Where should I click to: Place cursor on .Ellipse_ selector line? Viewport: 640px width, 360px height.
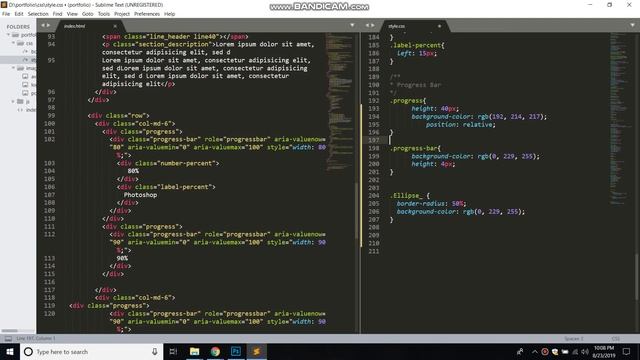point(409,196)
